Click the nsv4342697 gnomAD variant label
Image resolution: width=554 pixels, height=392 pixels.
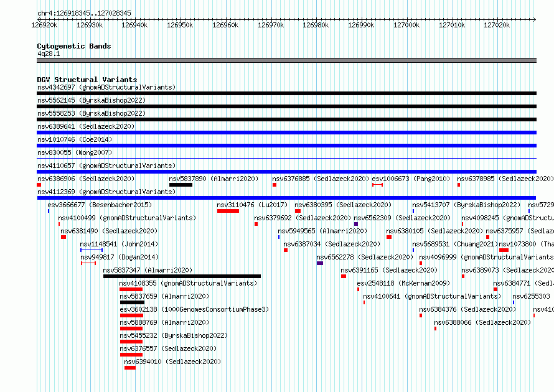click(106, 87)
